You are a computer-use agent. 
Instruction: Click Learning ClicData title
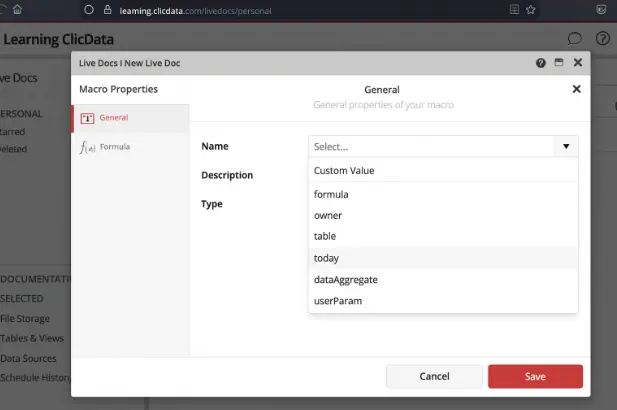pos(58,39)
